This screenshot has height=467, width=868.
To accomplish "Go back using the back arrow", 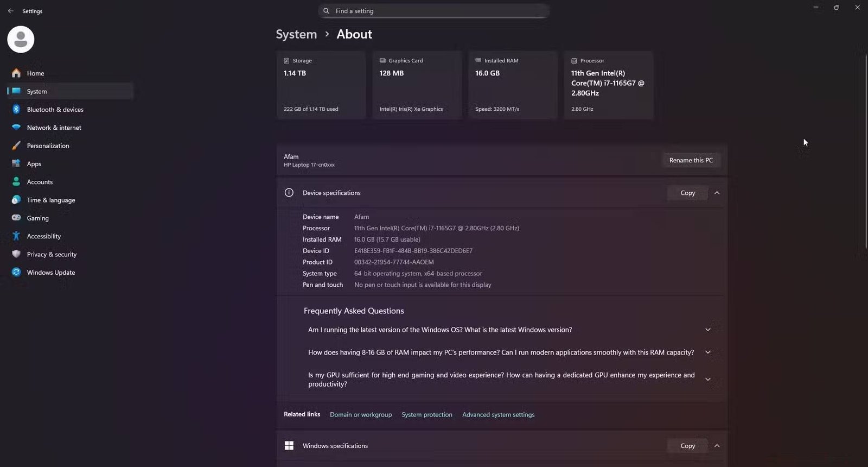I will click(10, 11).
